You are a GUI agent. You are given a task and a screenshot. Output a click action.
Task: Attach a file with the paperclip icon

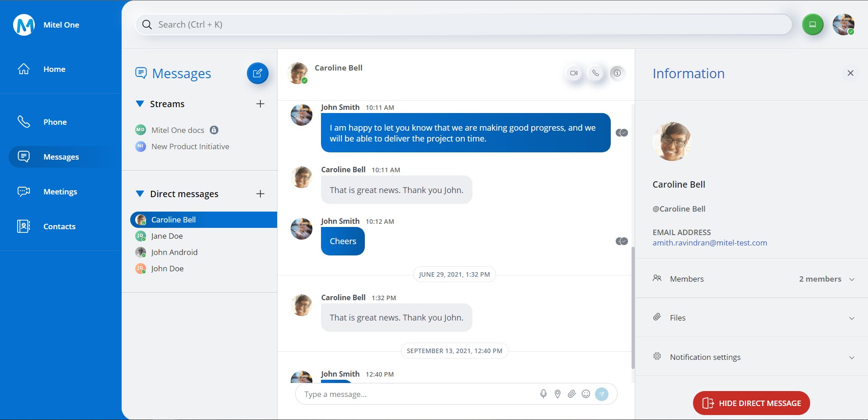point(572,394)
